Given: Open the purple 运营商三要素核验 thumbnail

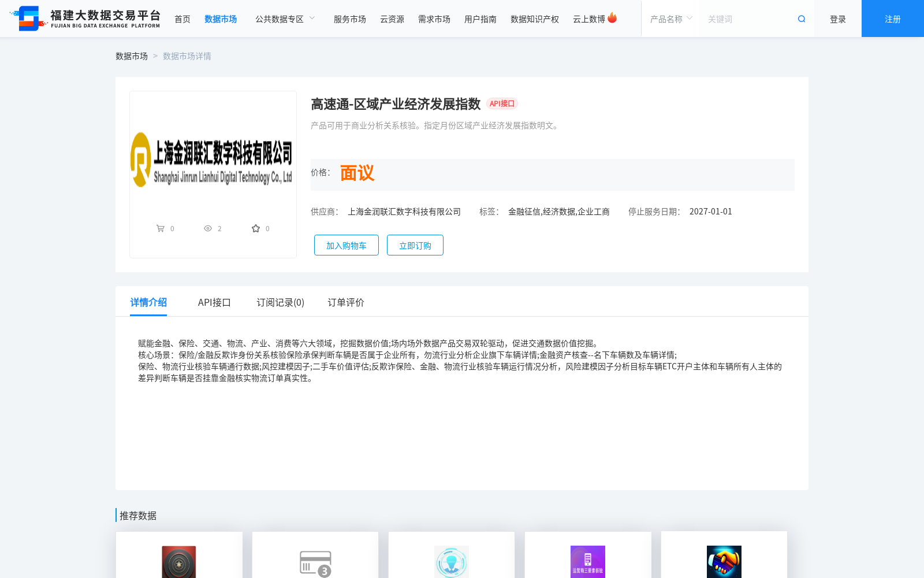Looking at the screenshot, I should pos(588,562).
